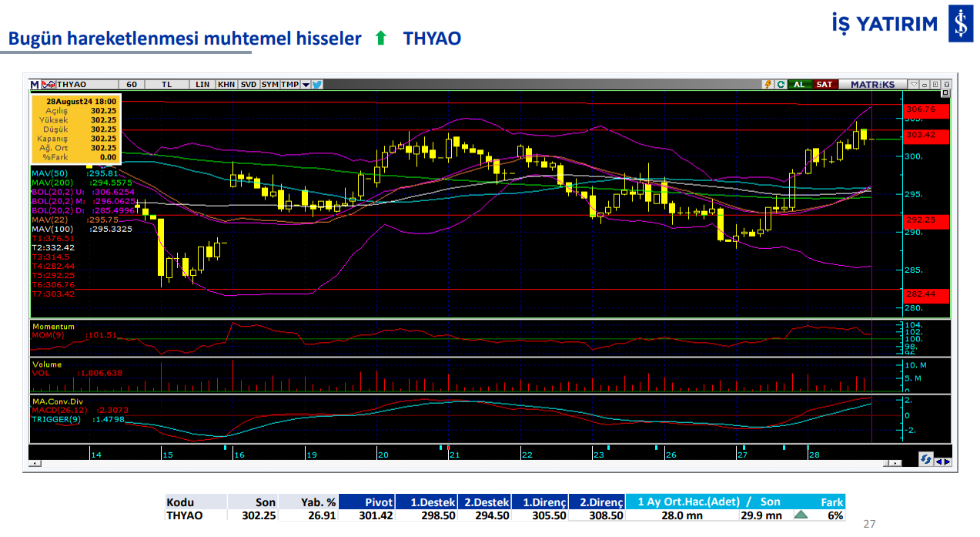Select the SYM toolbar item
The height and width of the screenshot is (537, 980).
pos(269,84)
